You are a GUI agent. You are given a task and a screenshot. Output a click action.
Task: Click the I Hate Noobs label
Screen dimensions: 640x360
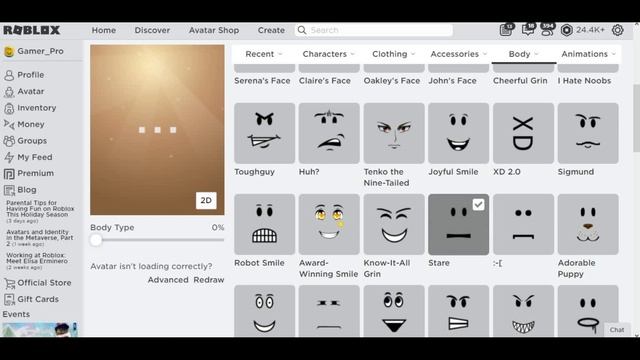click(584, 81)
